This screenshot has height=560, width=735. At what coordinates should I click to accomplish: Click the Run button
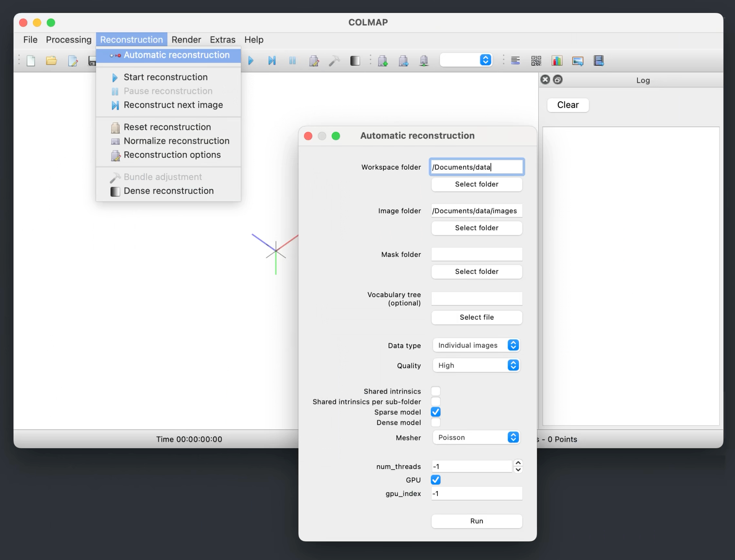pyautogui.click(x=477, y=521)
